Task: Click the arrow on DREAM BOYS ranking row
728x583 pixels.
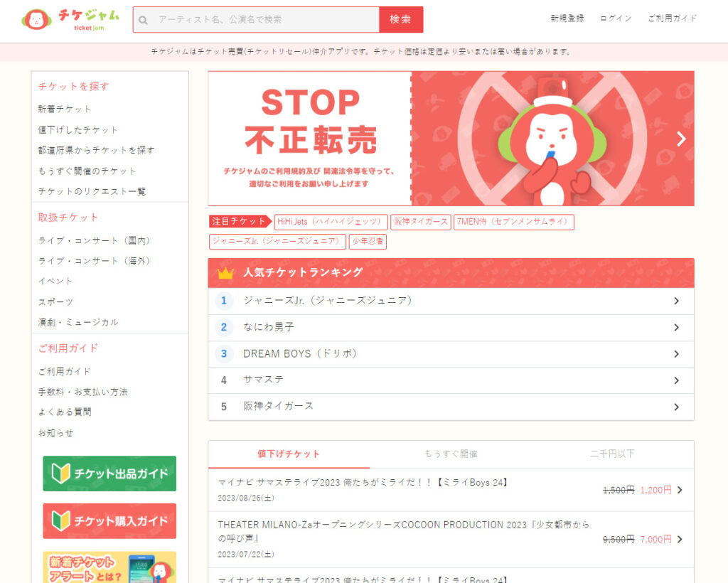Action: [677, 353]
